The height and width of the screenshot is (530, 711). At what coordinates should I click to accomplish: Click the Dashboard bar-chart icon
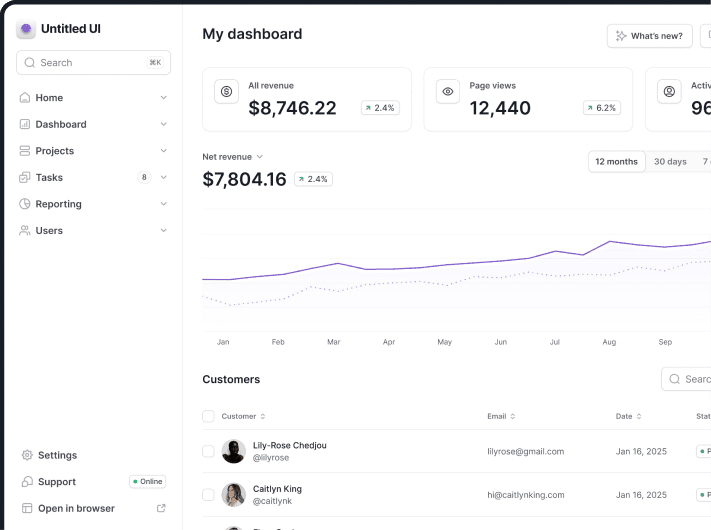(x=25, y=124)
